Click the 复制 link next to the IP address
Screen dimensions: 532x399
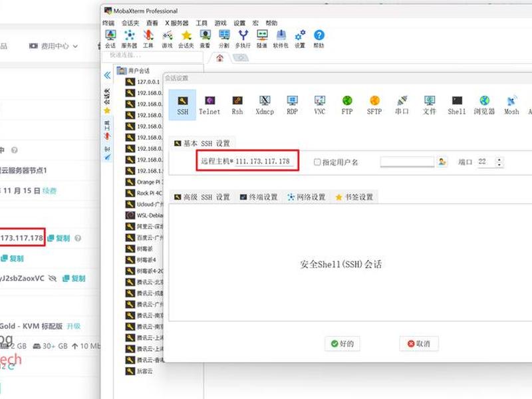tap(59, 238)
